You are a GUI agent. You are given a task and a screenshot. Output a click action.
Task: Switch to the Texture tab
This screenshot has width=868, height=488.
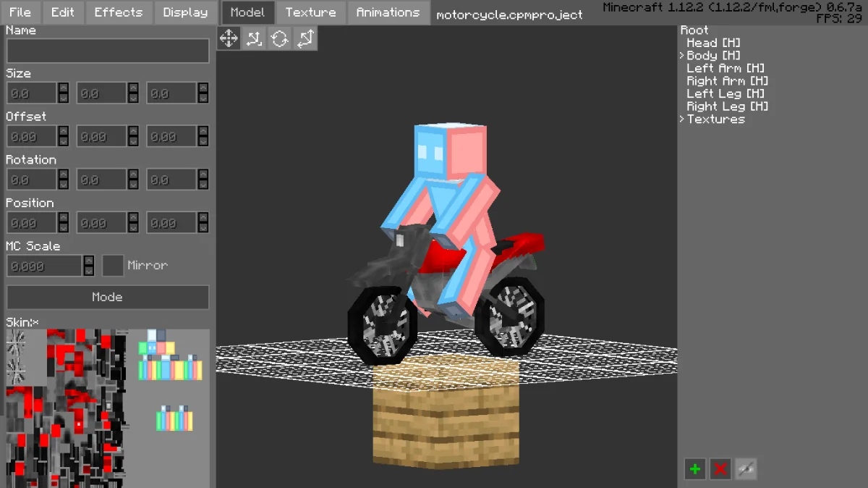coord(310,12)
